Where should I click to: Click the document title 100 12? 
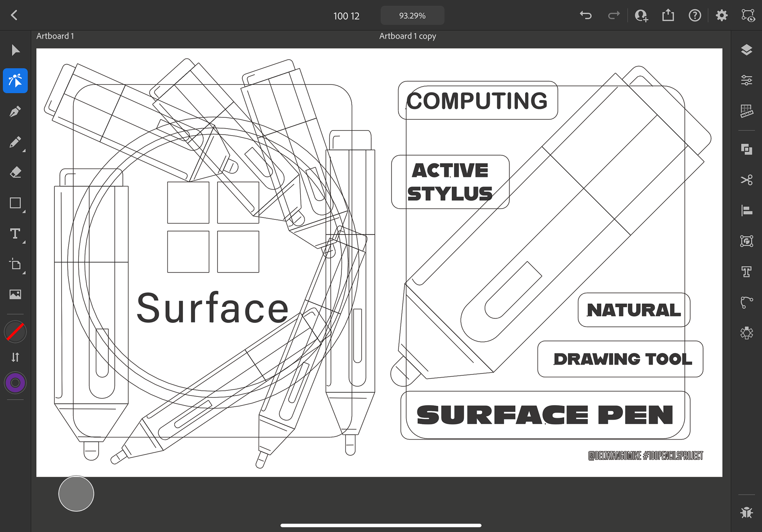[346, 16]
